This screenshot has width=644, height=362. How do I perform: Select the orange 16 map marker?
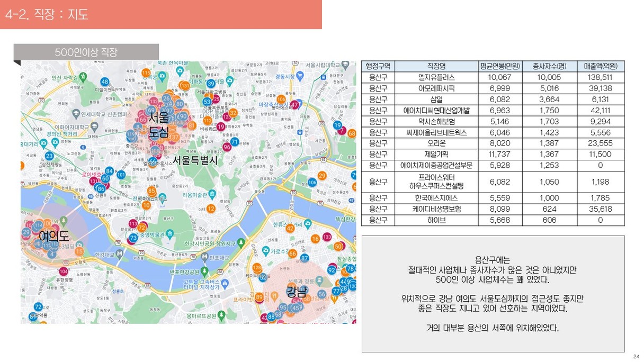pos(315,239)
